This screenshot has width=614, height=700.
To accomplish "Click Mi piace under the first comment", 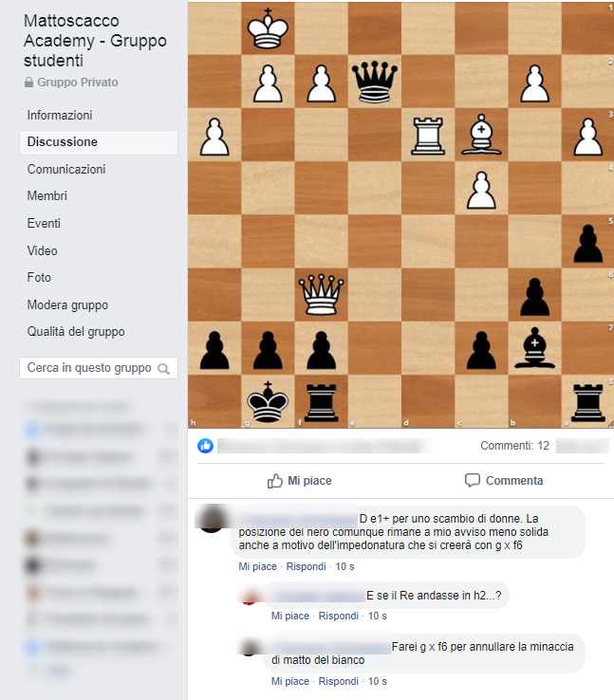I will [x=257, y=566].
